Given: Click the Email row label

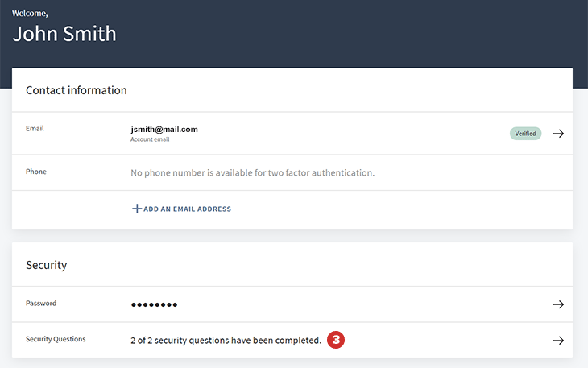Looking at the screenshot, I should pos(35,128).
